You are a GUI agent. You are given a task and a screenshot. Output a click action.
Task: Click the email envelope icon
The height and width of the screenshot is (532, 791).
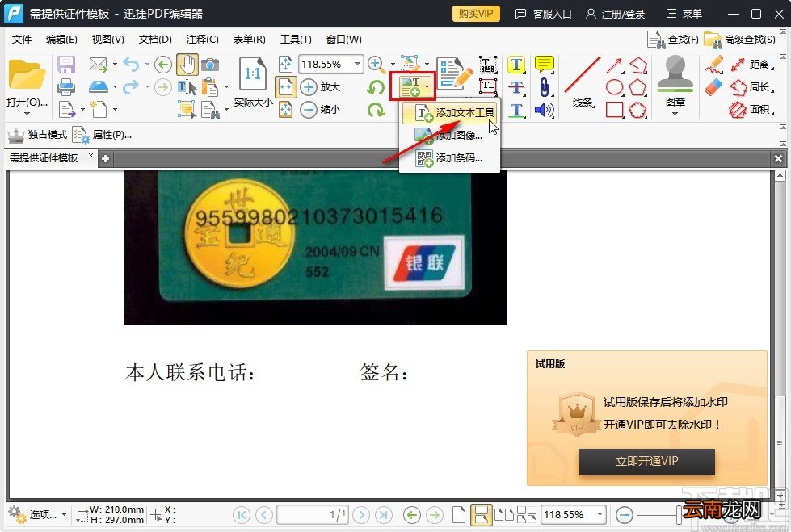(99, 64)
